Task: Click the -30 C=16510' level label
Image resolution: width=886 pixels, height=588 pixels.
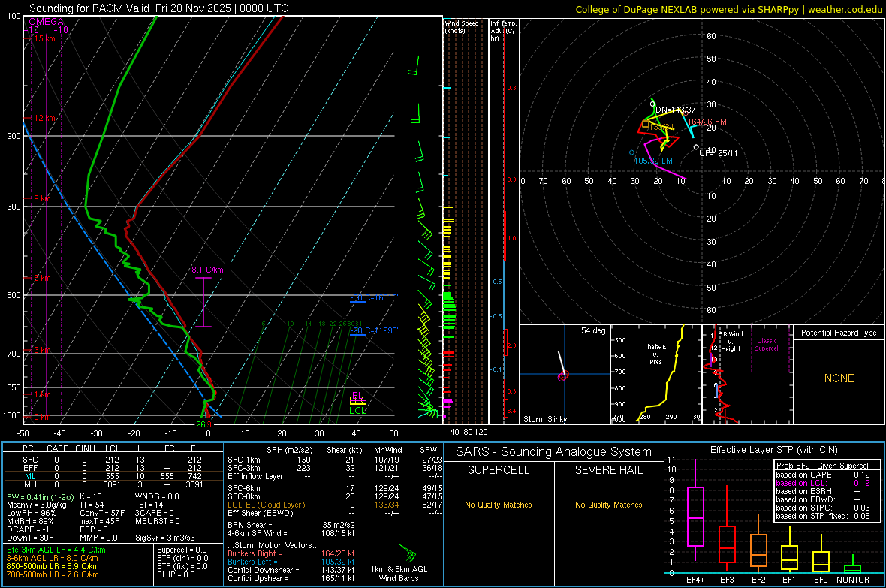Action: [x=373, y=297]
